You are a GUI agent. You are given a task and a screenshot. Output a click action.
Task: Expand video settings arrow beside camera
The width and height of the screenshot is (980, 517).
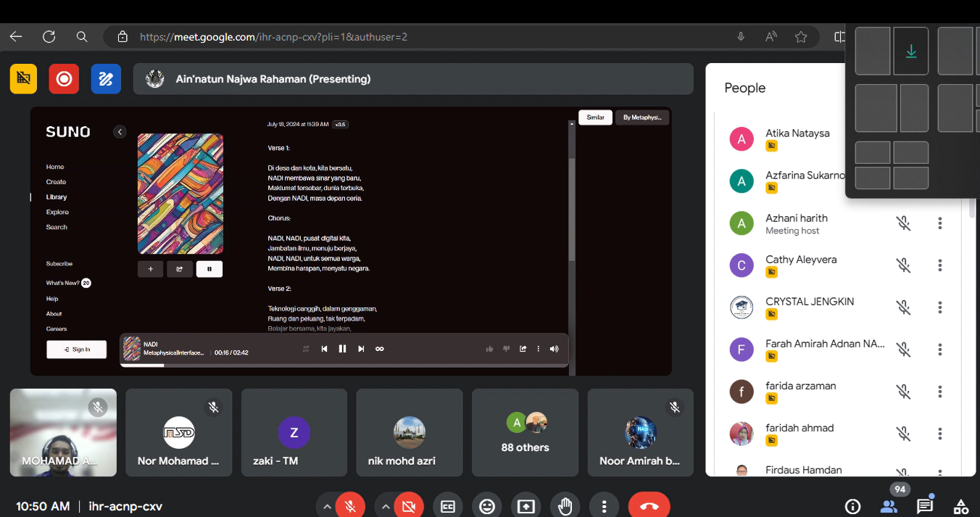[x=386, y=506]
